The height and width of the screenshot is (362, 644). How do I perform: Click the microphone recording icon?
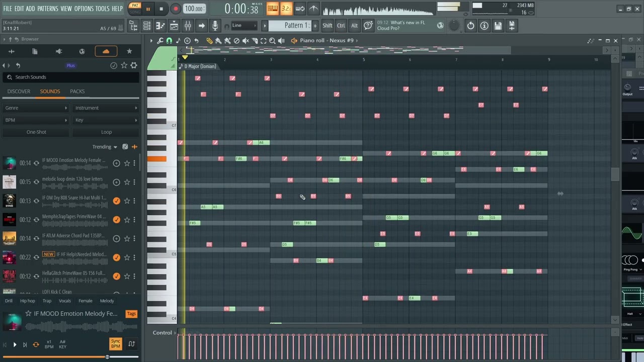(215, 26)
